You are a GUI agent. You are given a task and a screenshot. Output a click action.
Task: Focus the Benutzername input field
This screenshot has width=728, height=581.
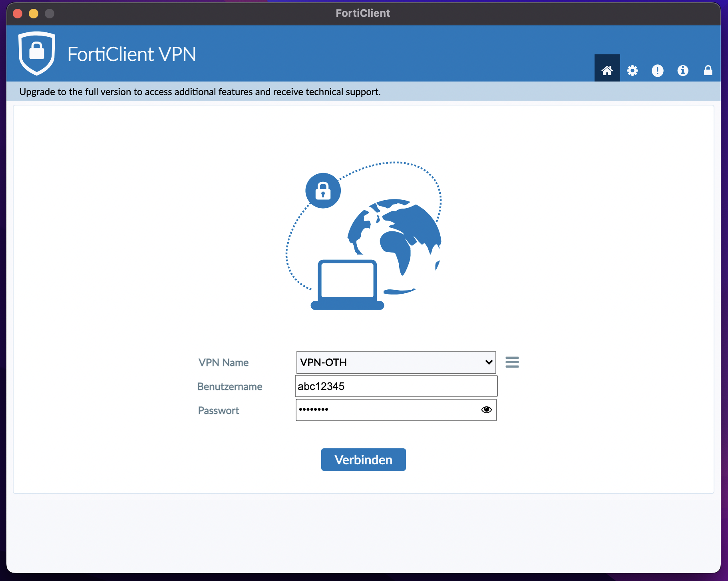(x=396, y=386)
